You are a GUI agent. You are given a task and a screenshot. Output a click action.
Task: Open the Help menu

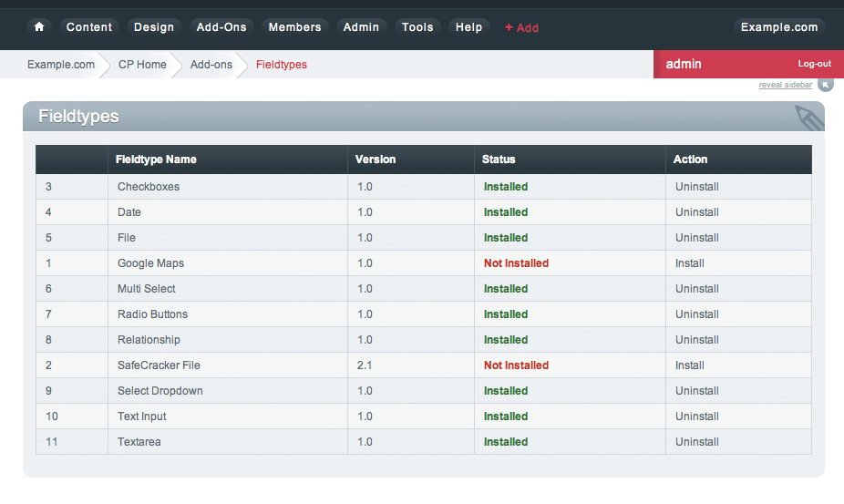coord(468,27)
